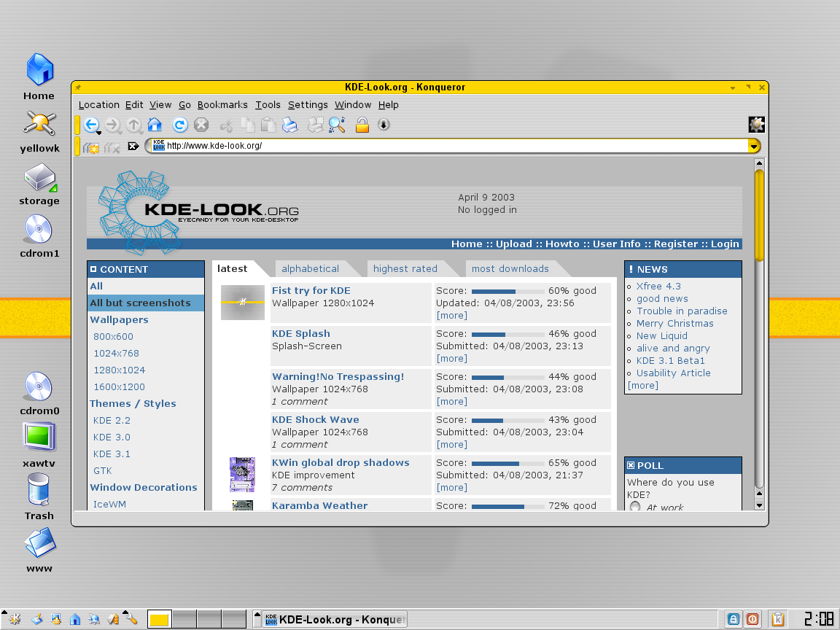Click the Fist try for KDE score bar

point(507,291)
